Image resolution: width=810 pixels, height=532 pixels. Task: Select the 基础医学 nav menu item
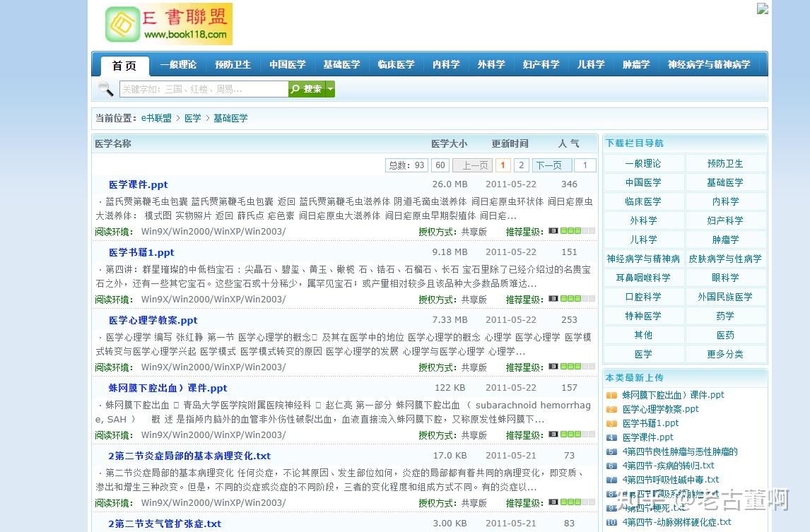pos(342,64)
